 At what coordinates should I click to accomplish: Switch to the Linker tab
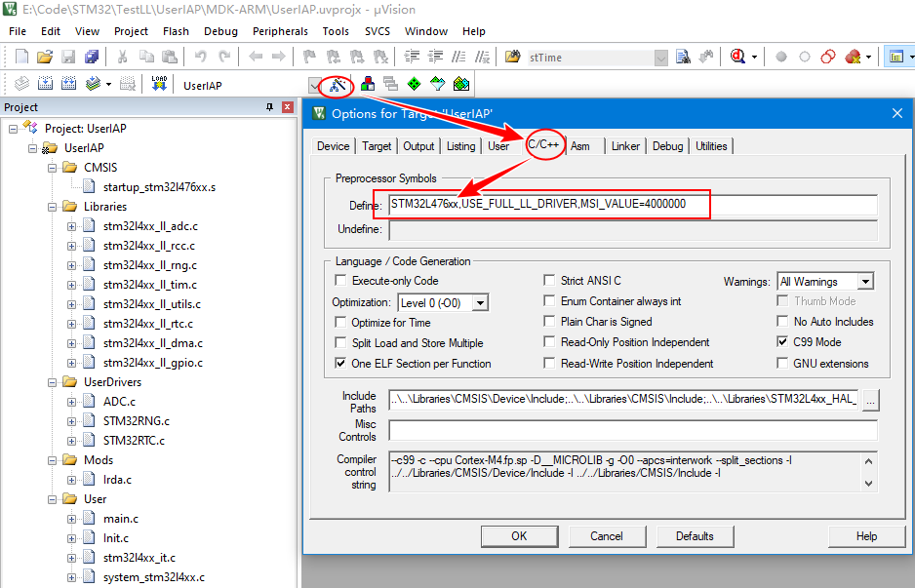625,146
